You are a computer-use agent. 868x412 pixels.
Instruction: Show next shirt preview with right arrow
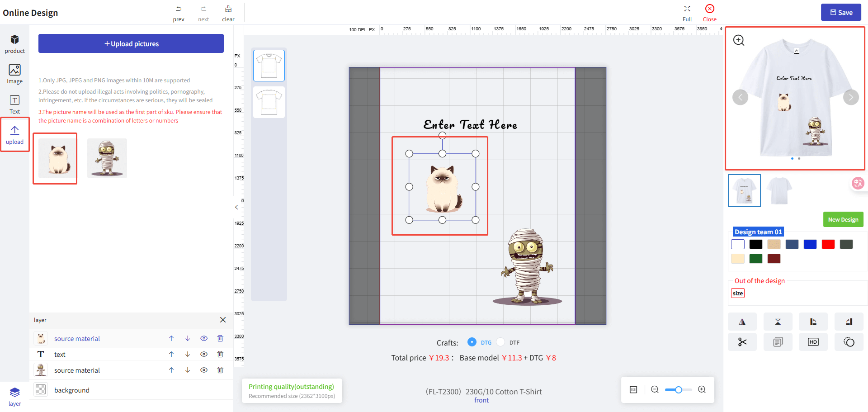tap(851, 97)
